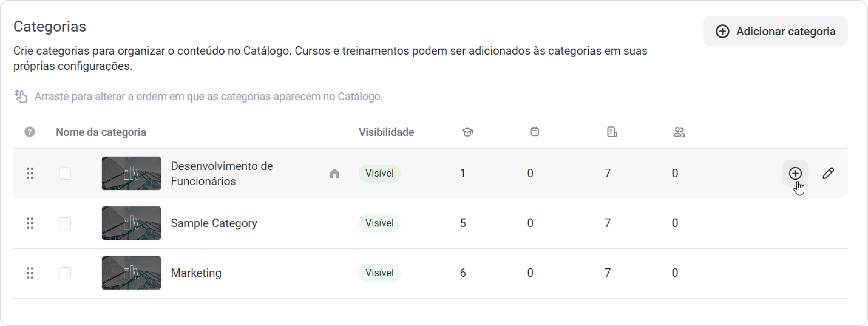Click the building column header icon
Viewport: 868px width, 326px height.
(612, 132)
